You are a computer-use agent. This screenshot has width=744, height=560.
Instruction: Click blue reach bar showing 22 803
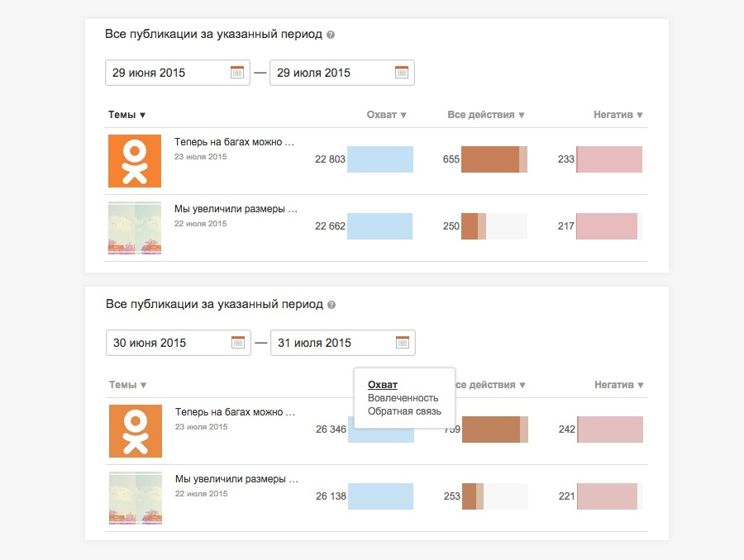coord(379,159)
